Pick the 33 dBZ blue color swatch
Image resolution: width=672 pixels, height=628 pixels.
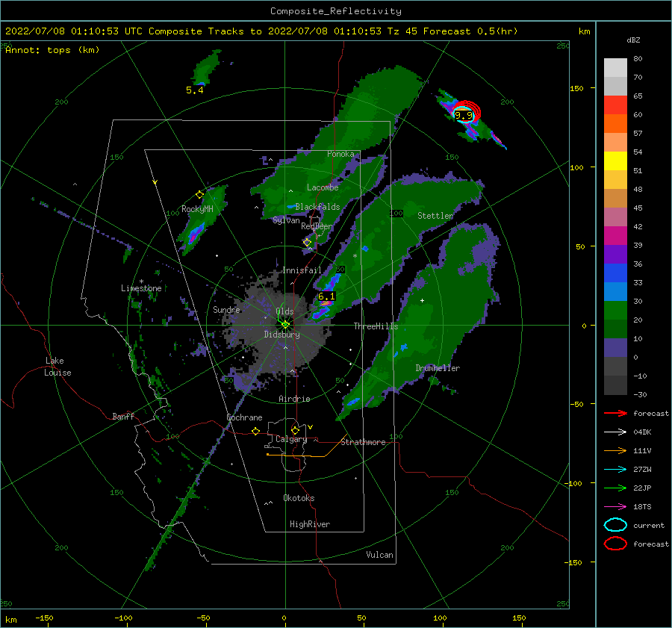pyautogui.click(x=615, y=273)
